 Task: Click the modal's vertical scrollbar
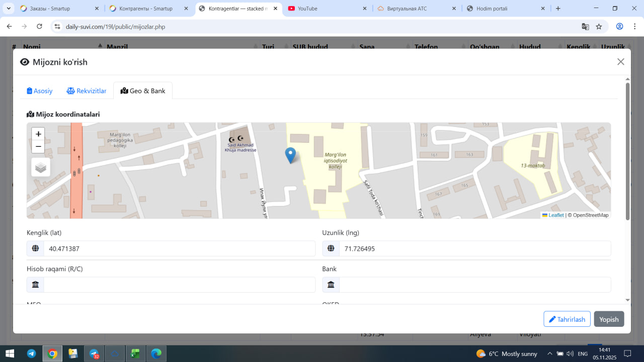[627, 151]
